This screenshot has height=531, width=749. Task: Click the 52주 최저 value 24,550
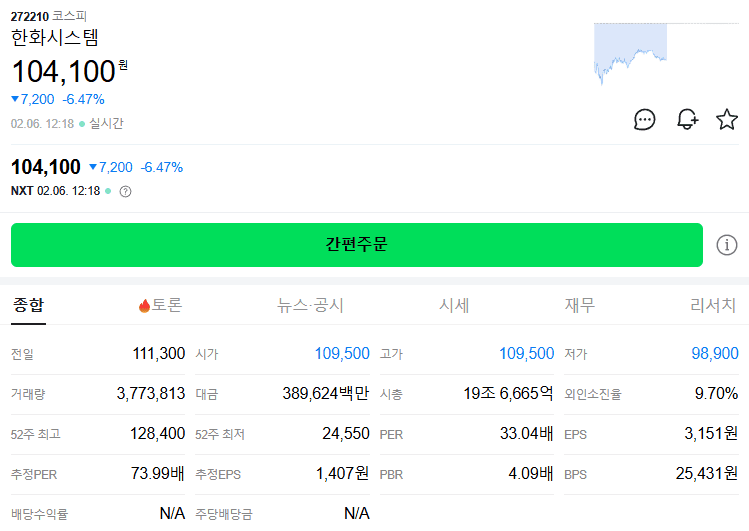[x=345, y=434]
